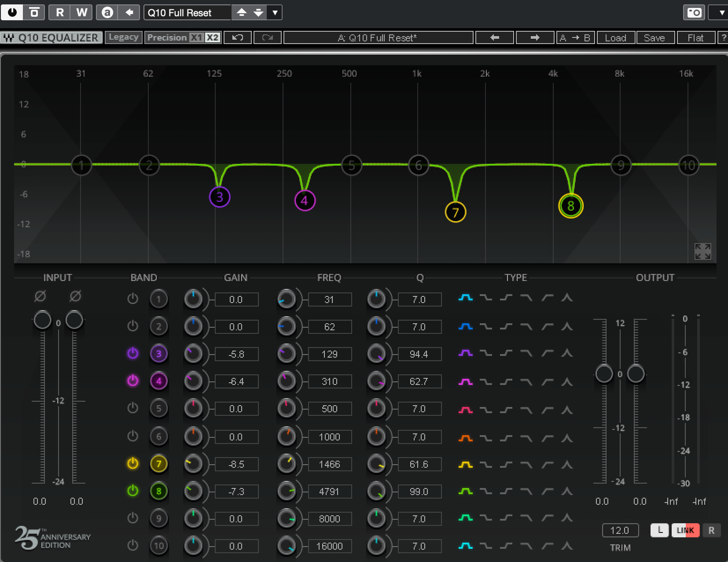The width and height of the screenshot is (728, 562).
Task: Select band 3 node on EQ graph
Action: [220, 197]
